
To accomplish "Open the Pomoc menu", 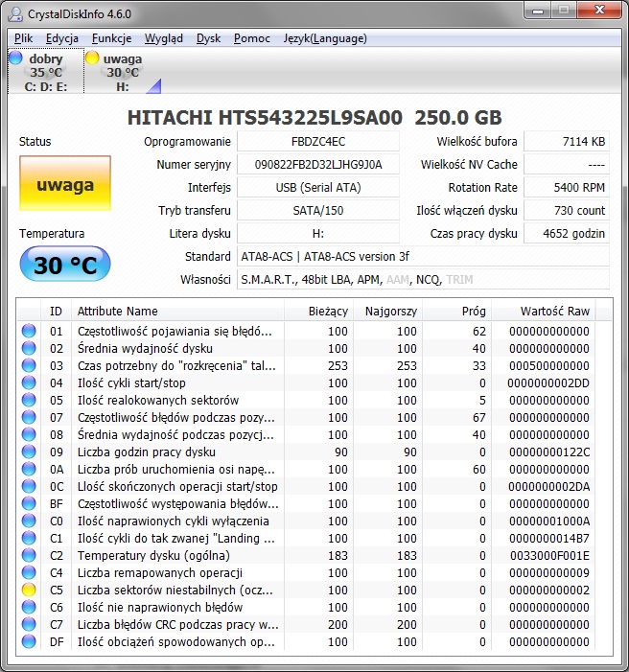I will (252, 38).
